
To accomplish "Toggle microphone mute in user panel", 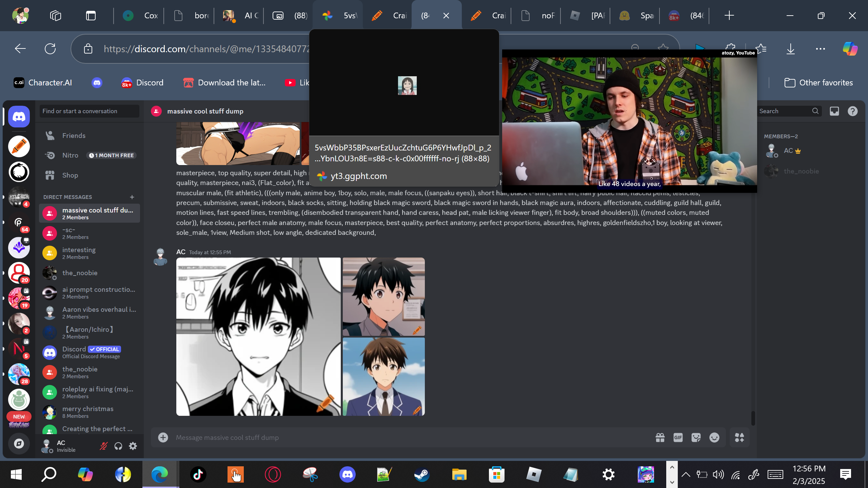I will (x=103, y=446).
